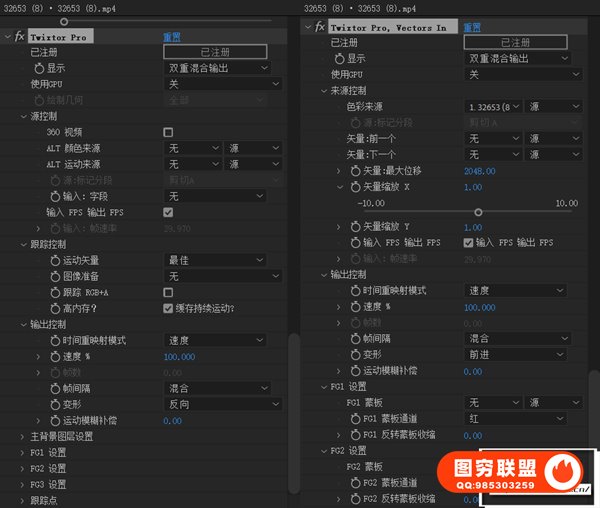Enable the 360 视频 checkbox
600x508 pixels.
tap(168, 132)
